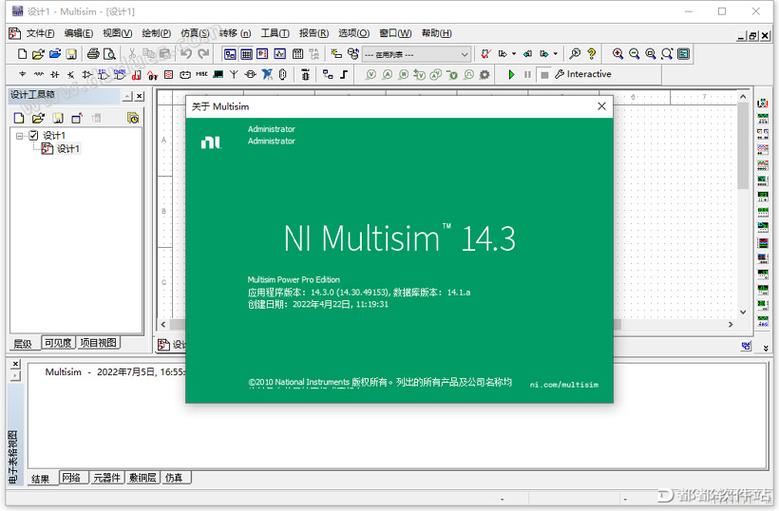Click the canvas vertical scrollbar thumb
The image size is (779, 511).
(743, 146)
